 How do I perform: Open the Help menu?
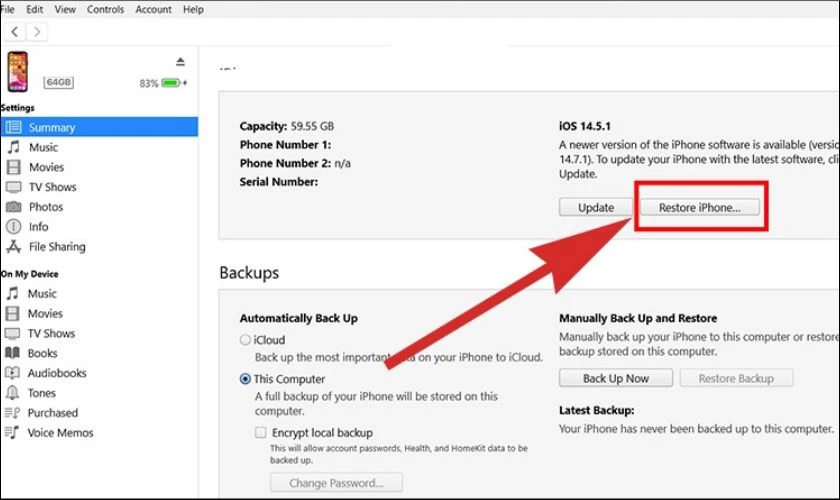tap(193, 9)
